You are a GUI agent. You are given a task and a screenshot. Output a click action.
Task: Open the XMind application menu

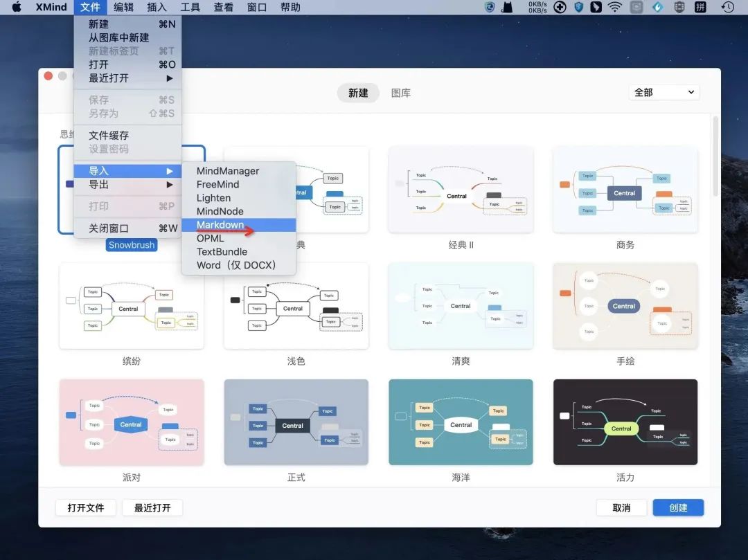tap(51, 7)
